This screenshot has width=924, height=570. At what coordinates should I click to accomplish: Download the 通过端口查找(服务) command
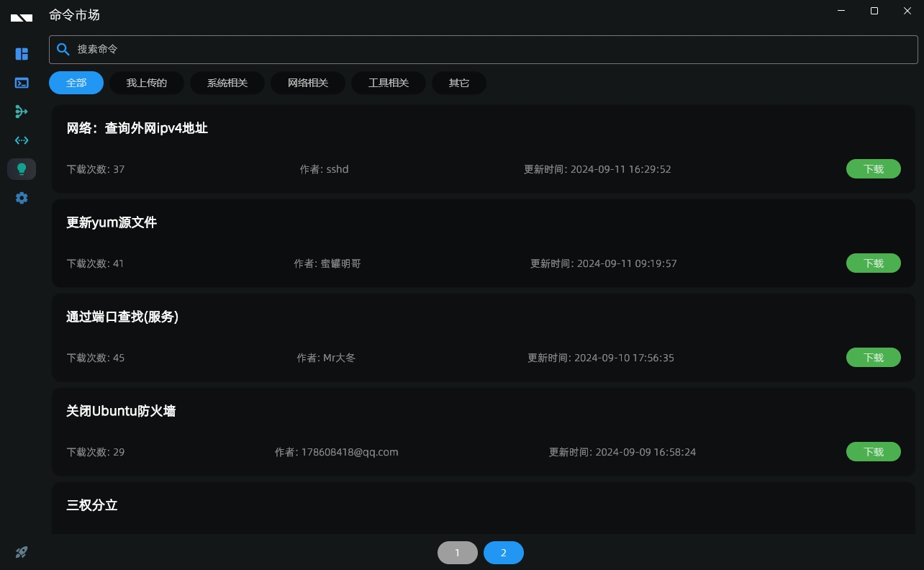(874, 358)
